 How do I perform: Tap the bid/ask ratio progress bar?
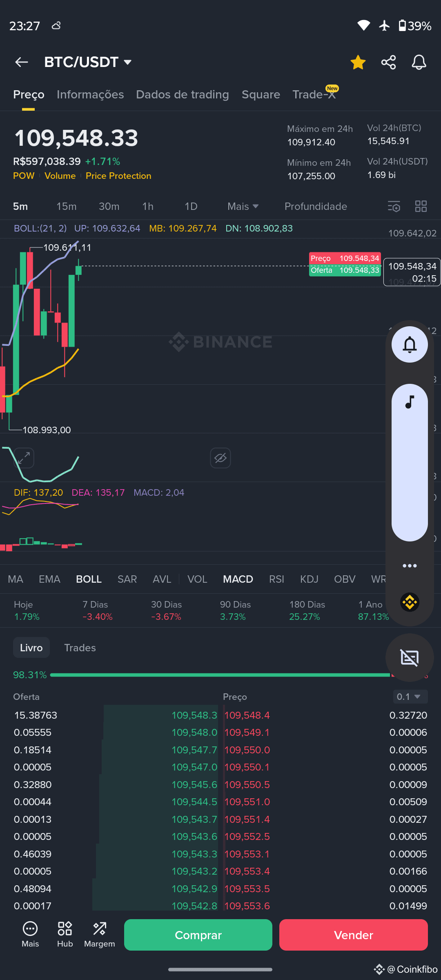click(220, 675)
